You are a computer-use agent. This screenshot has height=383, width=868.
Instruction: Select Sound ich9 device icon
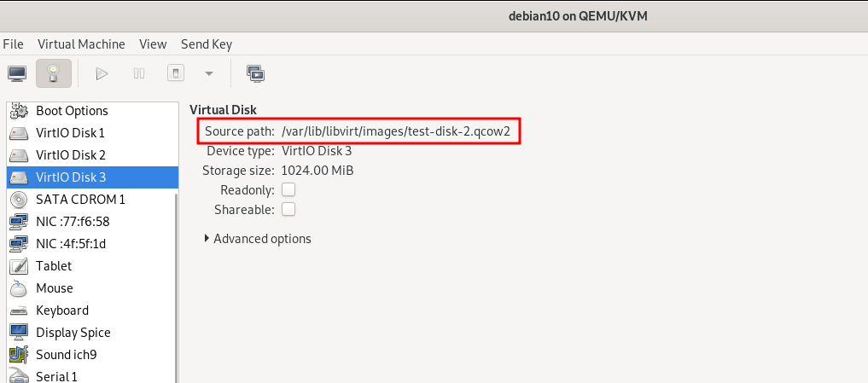coord(19,354)
